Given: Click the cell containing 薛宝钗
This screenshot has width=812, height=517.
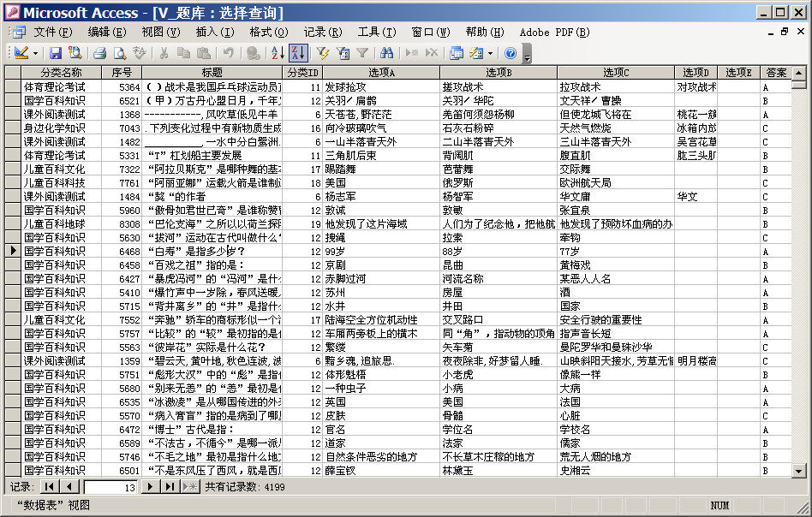Looking at the screenshot, I should [x=382, y=471].
